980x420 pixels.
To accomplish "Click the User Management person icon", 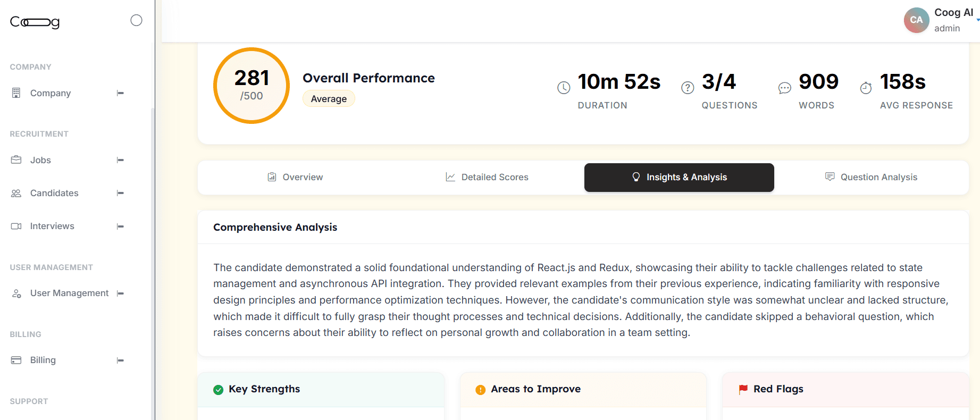I will pos(16,293).
